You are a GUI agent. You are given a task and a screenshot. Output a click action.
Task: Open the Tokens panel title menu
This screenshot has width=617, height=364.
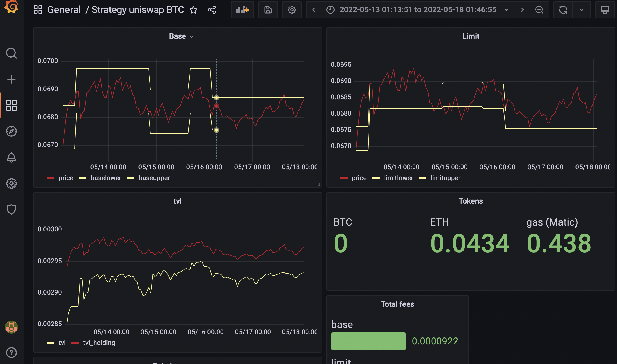pos(471,201)
